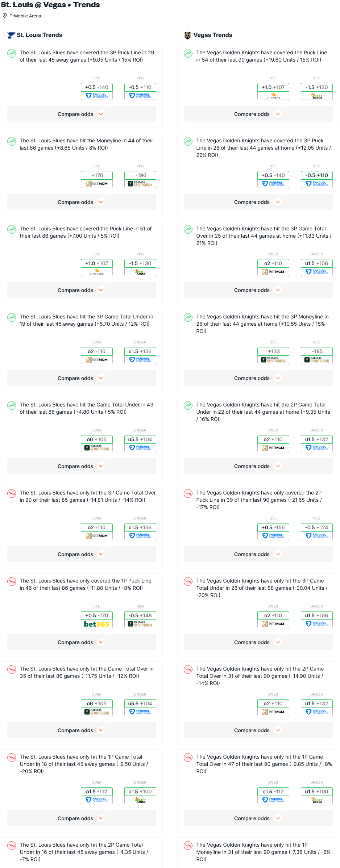Expand Compare odds under Vegas 3P Moneyline home trend
340x868 pixels.
(258, 378)
